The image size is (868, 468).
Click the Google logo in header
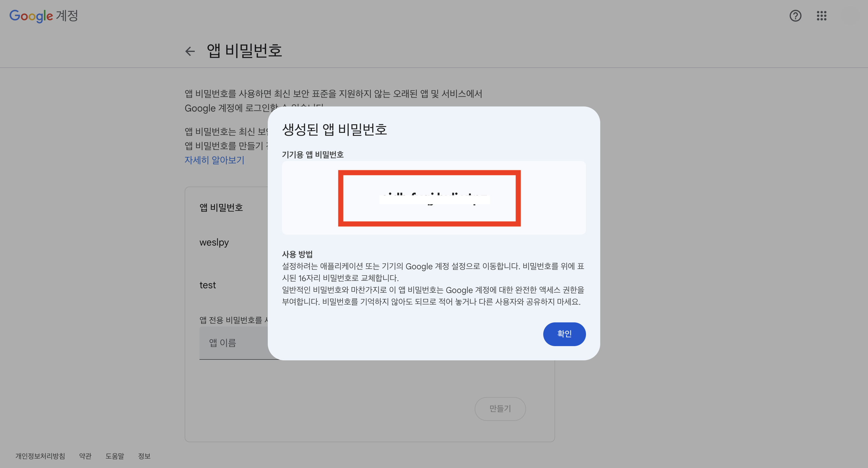31,16
